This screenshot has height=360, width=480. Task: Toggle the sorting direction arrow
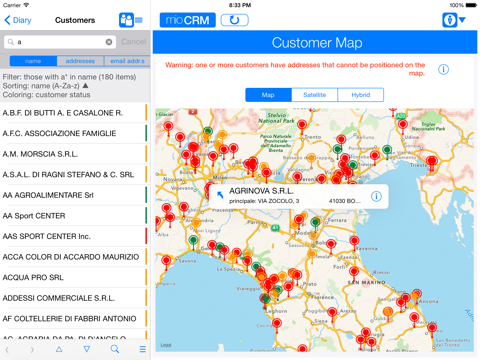tap(85, 86)
